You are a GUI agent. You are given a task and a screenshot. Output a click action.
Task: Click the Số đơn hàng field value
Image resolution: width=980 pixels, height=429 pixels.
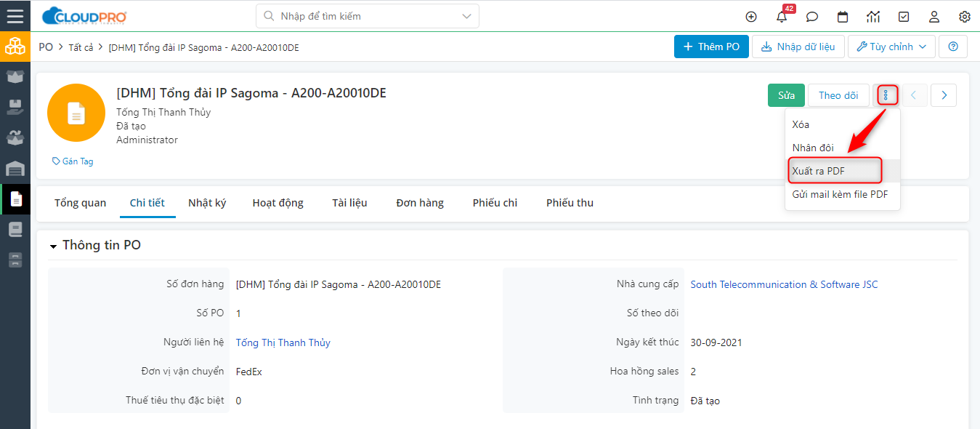[339, 284]
